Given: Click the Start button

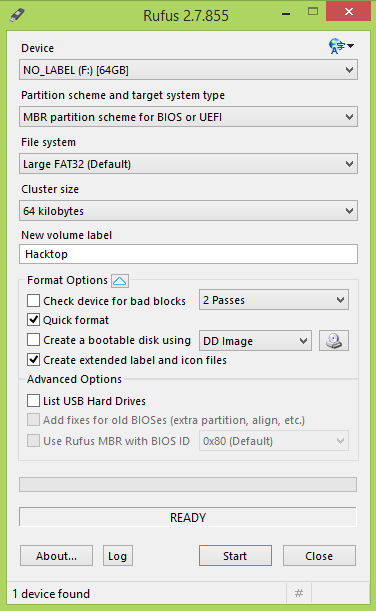Looking at the screenshot, I should pos(235,556).
